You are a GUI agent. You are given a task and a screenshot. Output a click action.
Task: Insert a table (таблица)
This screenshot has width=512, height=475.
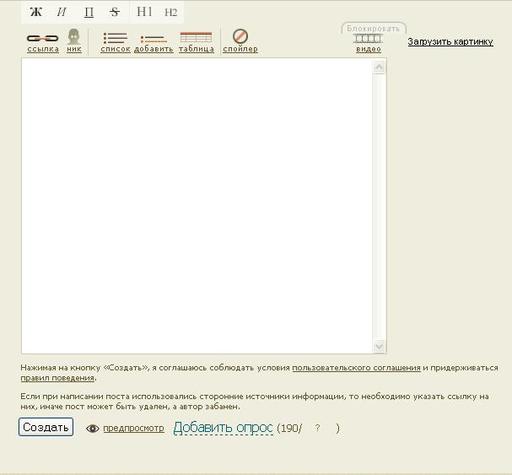196,42
